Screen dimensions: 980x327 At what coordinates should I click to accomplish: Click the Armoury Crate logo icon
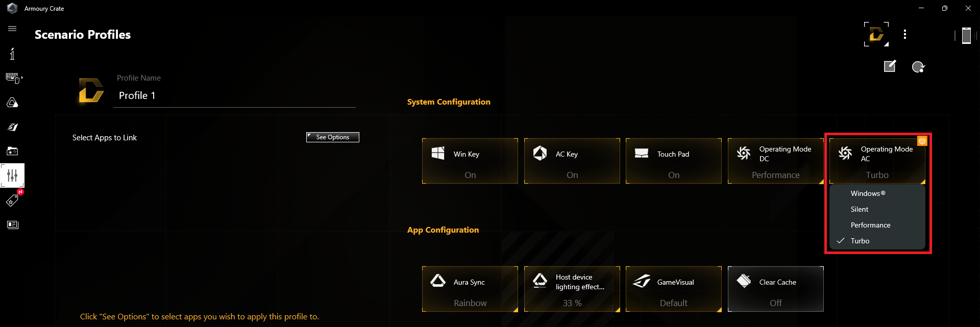point(12,8)
